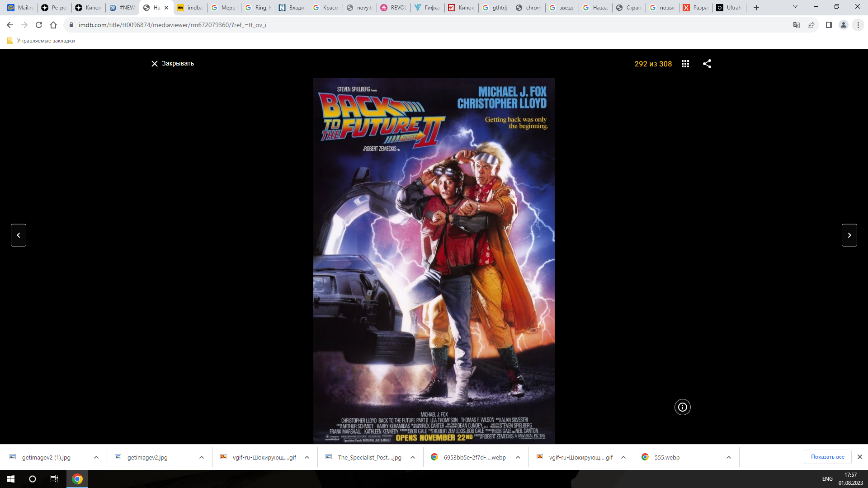Expand options for 6953bb5e webp download
868x488 pixels.
pyautogui.click(x=518, y=457)
